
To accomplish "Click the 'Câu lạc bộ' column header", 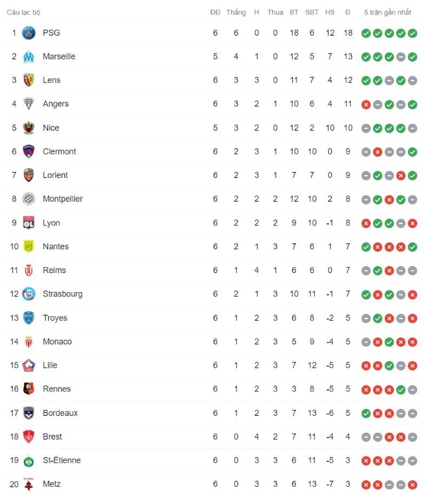I will coord(23,12).
